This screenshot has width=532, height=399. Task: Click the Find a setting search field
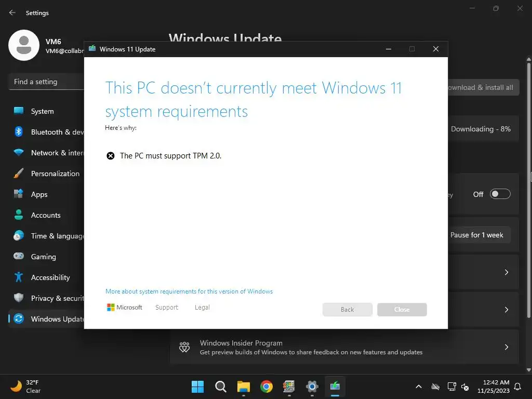tap(46, 82)
